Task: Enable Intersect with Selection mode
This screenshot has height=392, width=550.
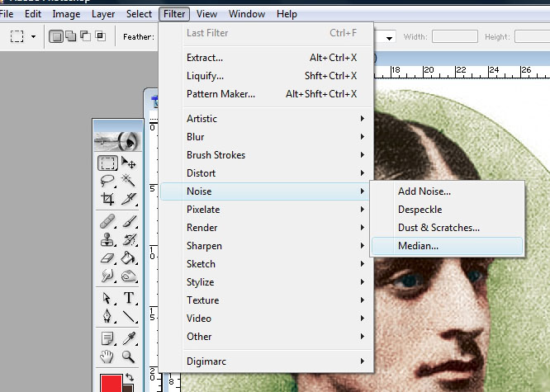Action: [100, 36]
